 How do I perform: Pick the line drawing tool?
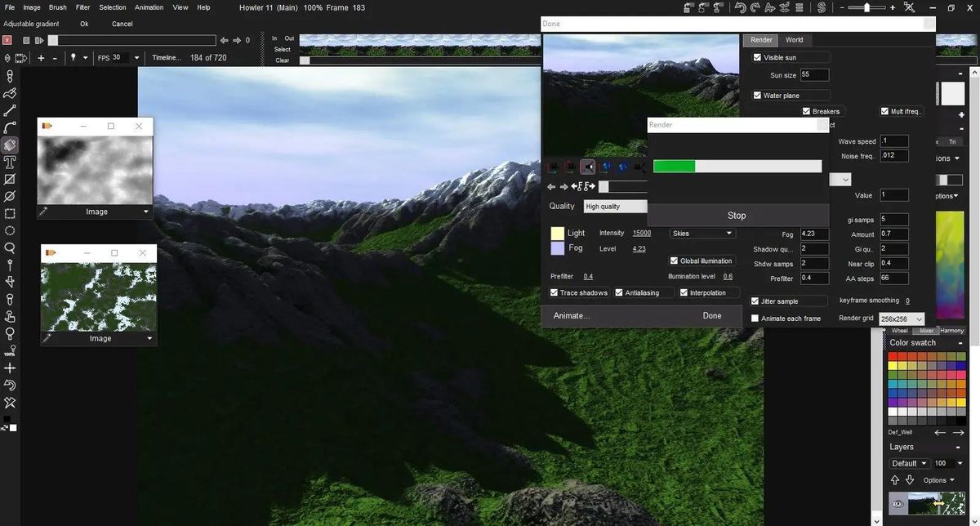(10, 110)
